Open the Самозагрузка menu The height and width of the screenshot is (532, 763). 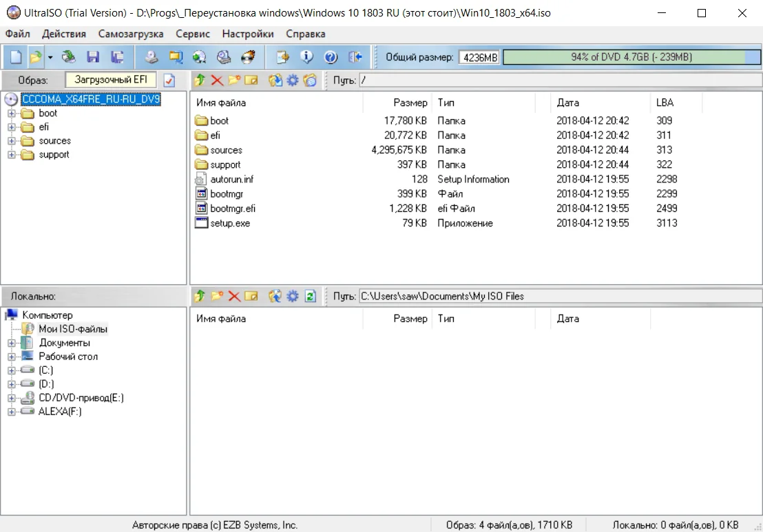pyautogui.click(x=131, y=34)
